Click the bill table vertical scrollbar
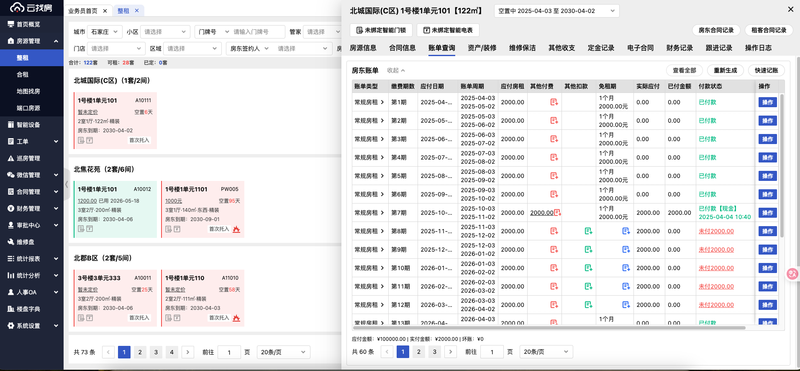This screenshot has height=371, width=800. click(782, 165)
